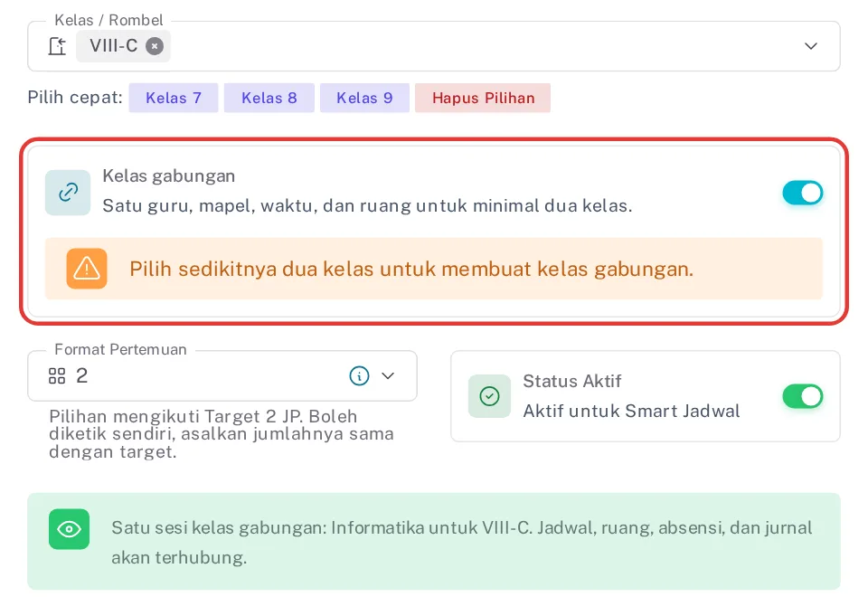Click Hapus Pilihan button
This screenshot has width=868, height=597.
(x=483, y=98)
